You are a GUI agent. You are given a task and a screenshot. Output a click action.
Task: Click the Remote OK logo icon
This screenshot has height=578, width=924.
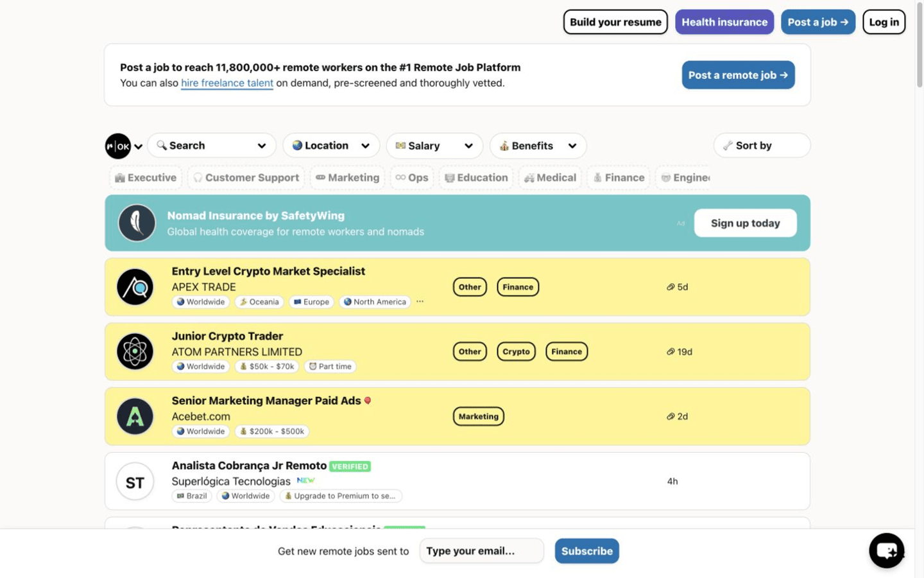click(118, 146)
